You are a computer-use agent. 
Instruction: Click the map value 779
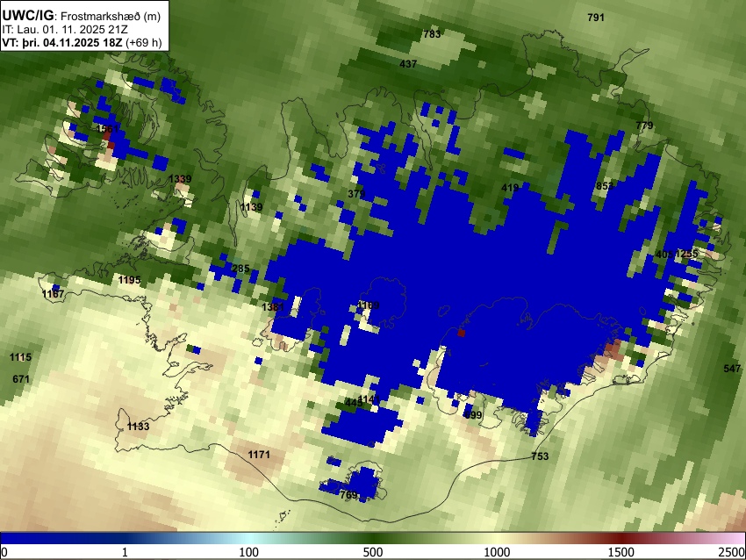(x=644, y=126)
